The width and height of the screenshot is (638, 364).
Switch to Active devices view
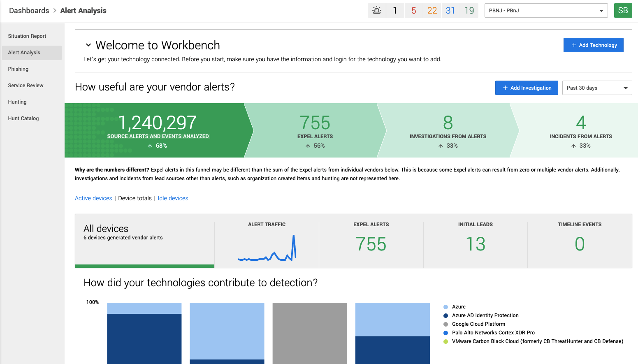tap(93, 198)
